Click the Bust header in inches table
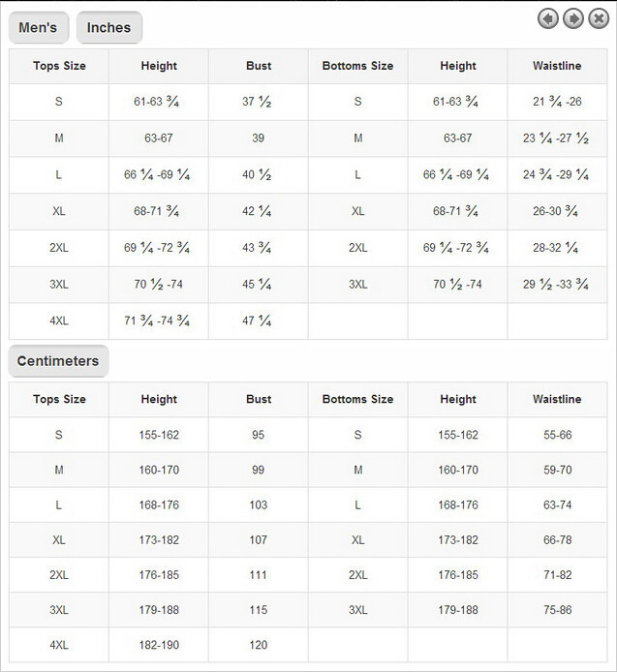Screen dimensions: 617x672 [x=259, y=66]
